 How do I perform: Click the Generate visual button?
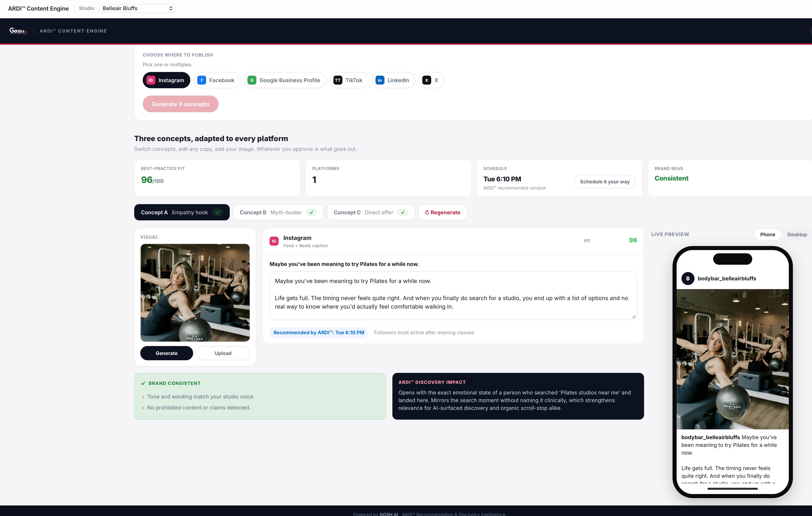tap(167, 353)
